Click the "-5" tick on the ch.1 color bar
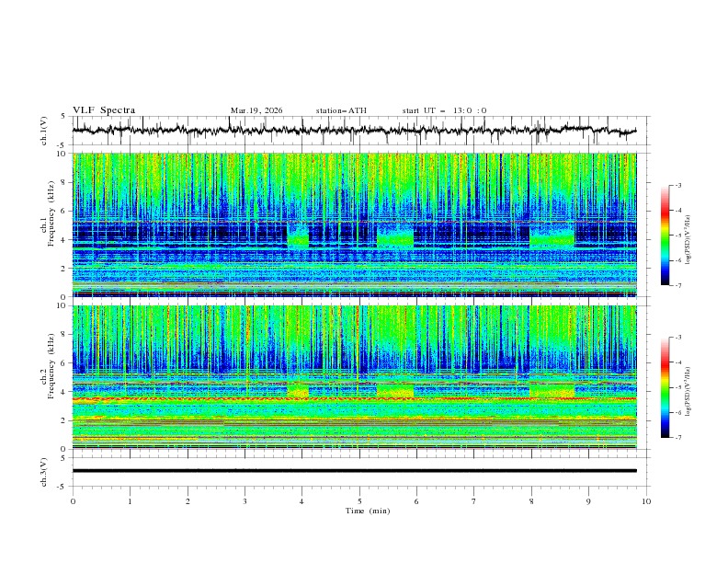Screen dimensions: 728x563 [677, 236]
